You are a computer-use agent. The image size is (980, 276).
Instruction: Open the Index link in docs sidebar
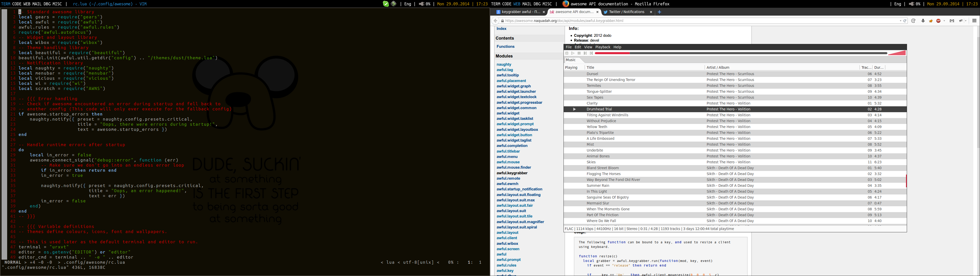[501, 29]
